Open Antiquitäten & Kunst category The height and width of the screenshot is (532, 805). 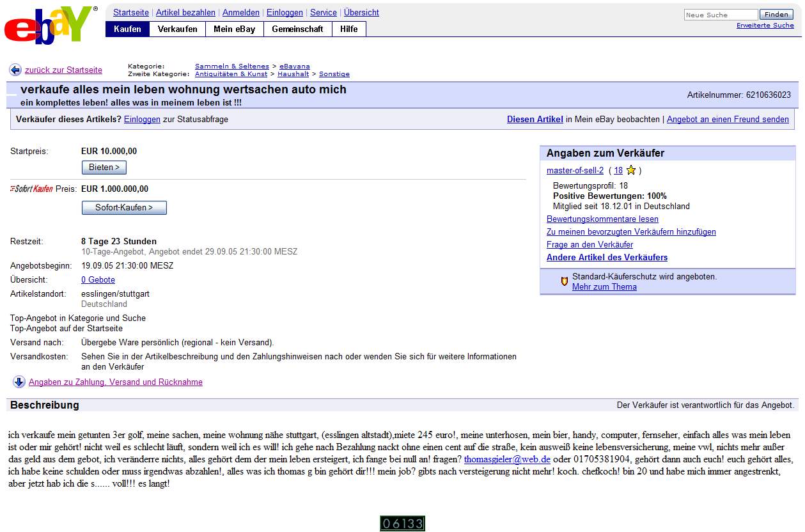232,74
